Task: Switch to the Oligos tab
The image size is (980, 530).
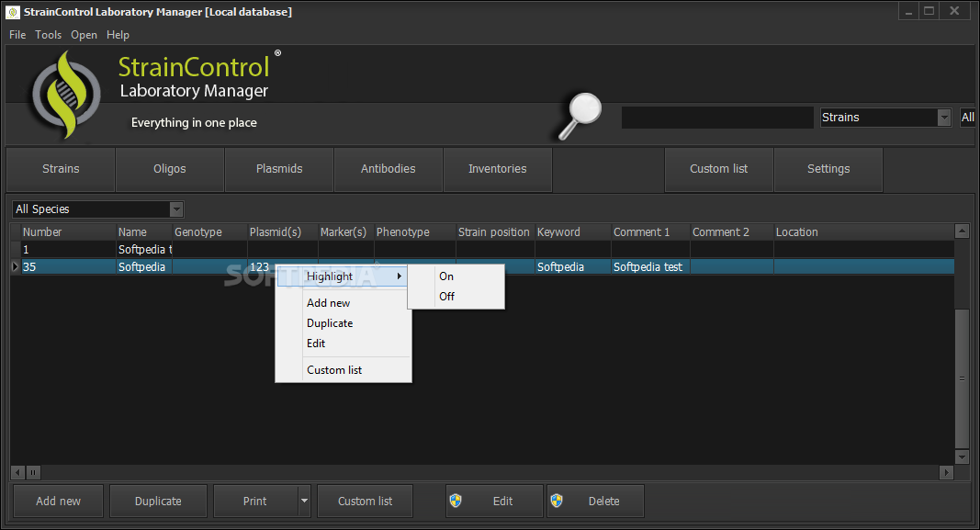Action: [170, 169]
